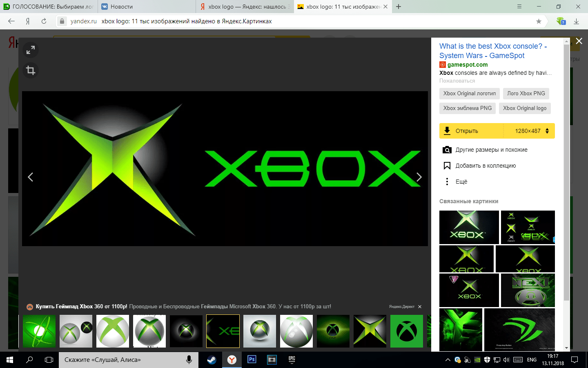Select the crop image tool
Image resolution: width=588 pixels, height=368 pixels.
[31, 70]
